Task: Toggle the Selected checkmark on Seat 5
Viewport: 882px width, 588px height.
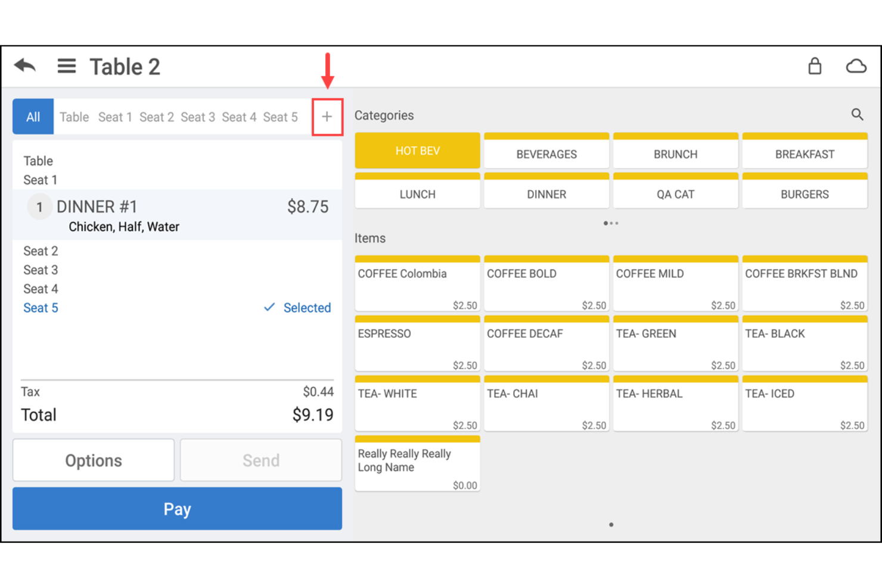Action: pyautogui.click(x=296, y=307)
